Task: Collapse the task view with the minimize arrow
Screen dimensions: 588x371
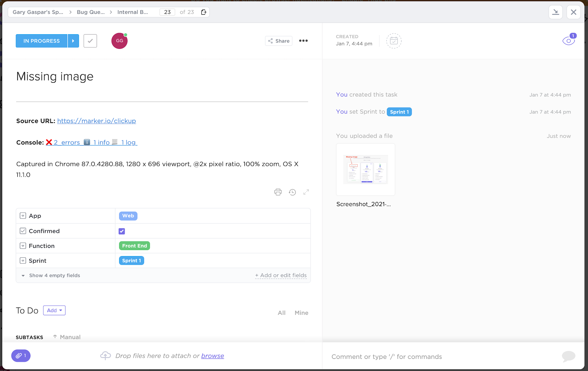Action: click(x=556, y=12)
